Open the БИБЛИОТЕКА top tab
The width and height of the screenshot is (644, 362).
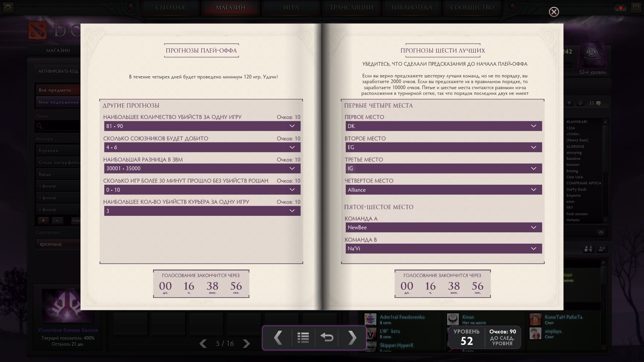412,7
